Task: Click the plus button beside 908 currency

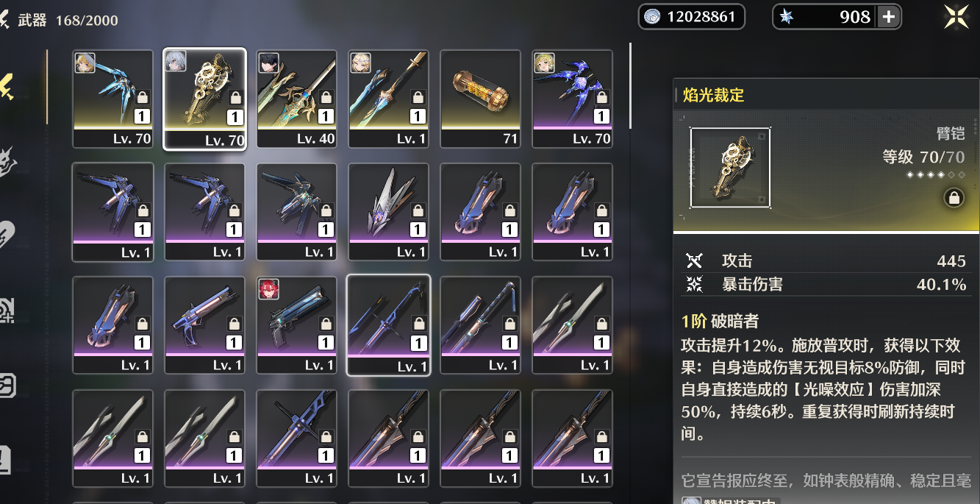Action: point(889,17)
